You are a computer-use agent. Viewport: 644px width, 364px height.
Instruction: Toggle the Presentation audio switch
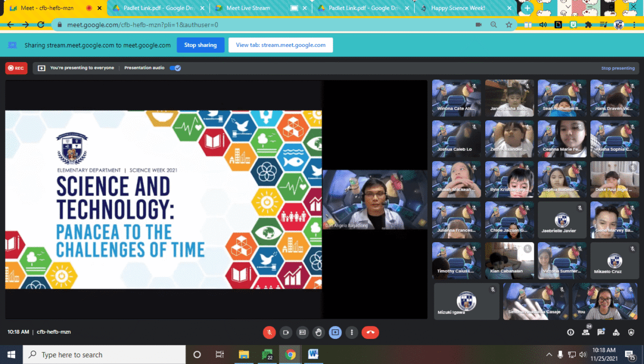pyautogui.click(x=175, y=68)
